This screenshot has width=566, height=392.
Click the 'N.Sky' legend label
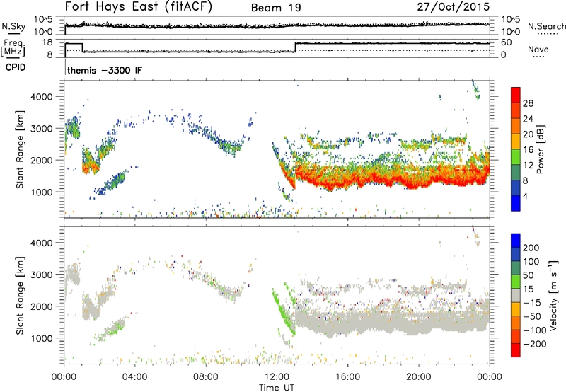(13, 26)
